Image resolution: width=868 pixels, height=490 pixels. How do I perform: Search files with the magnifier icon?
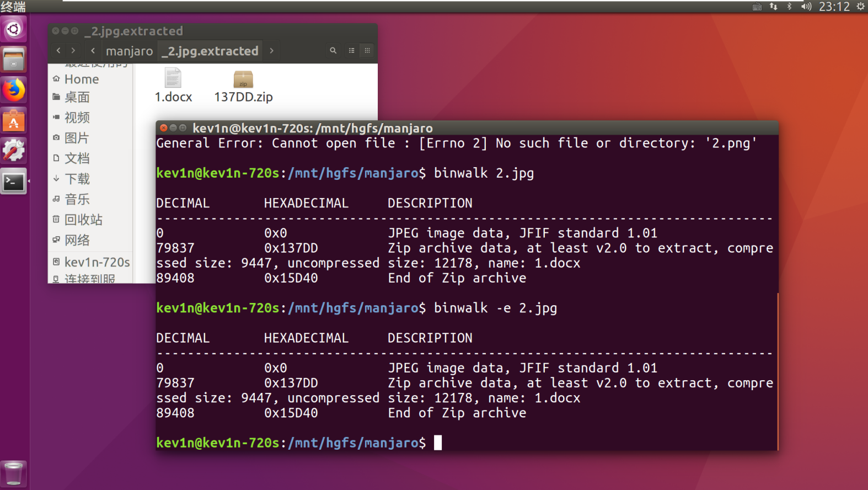(333, 51)
